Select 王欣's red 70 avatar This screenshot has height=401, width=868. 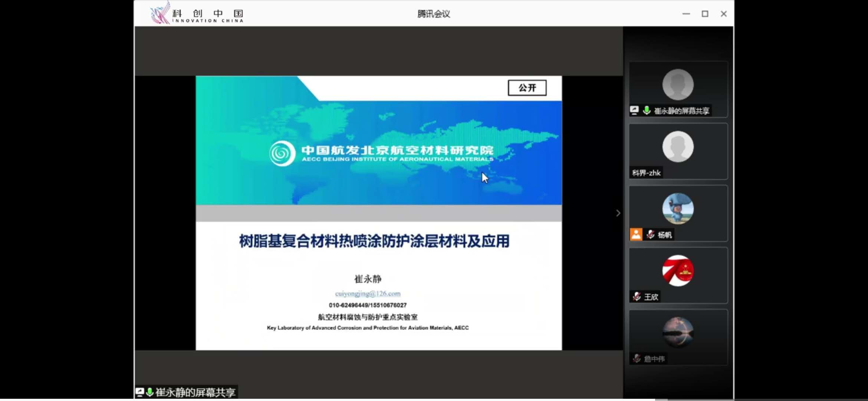678,270
